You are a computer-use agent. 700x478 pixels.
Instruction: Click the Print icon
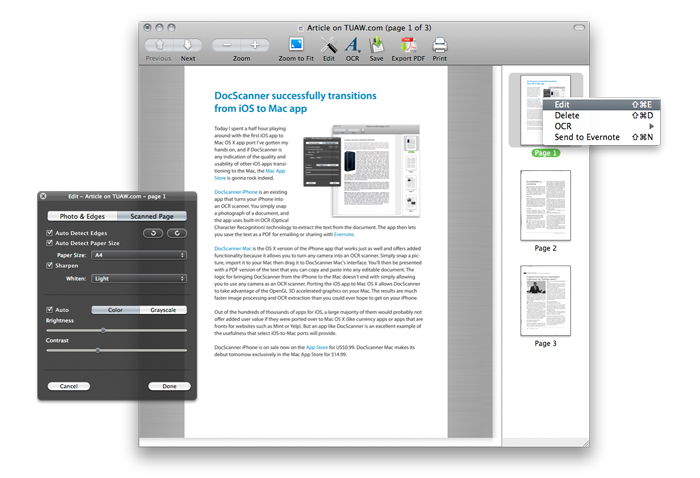pos(440,45)
